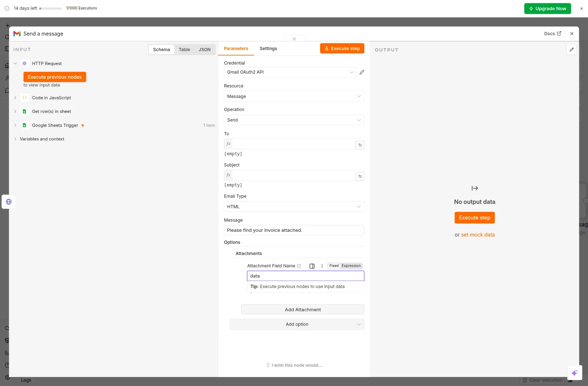Click the AI assistant sparkle button
This screenshot has width=588, height=386.
pyautogui.click(x=575, y=373)
